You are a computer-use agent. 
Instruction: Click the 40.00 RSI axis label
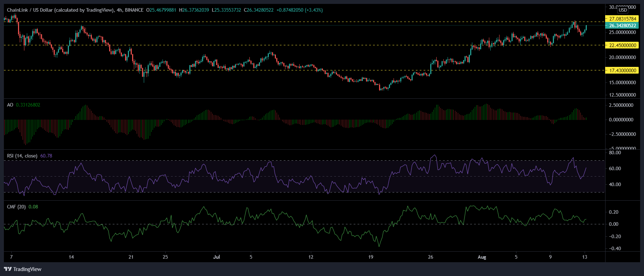click(x=615, y=184)
